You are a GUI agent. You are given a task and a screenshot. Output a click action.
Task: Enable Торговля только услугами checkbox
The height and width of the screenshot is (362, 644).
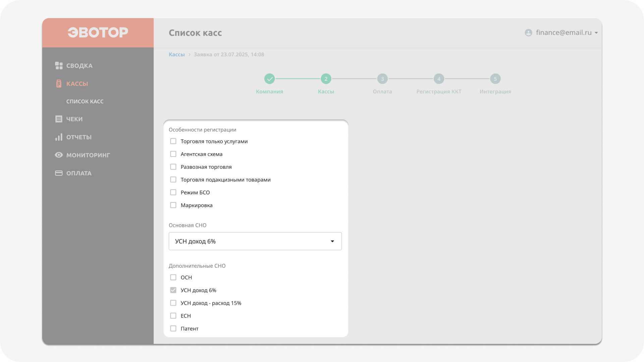pos(173,141)
